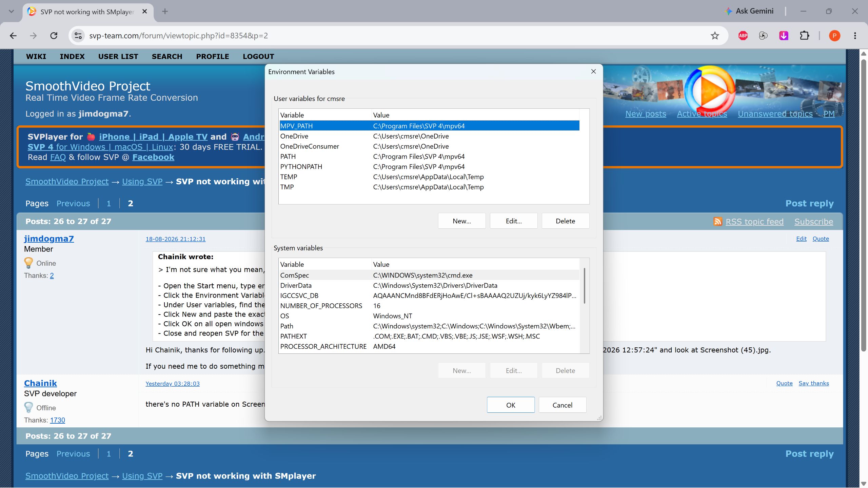Click the browser page vertical scrollbar

click(864, 205)
